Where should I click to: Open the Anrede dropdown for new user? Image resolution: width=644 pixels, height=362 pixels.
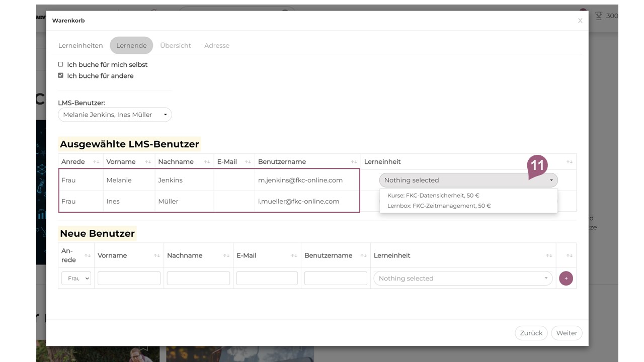76,278
